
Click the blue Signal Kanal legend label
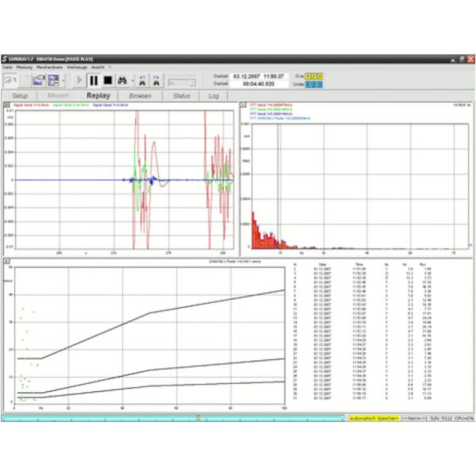click(110, 105)
